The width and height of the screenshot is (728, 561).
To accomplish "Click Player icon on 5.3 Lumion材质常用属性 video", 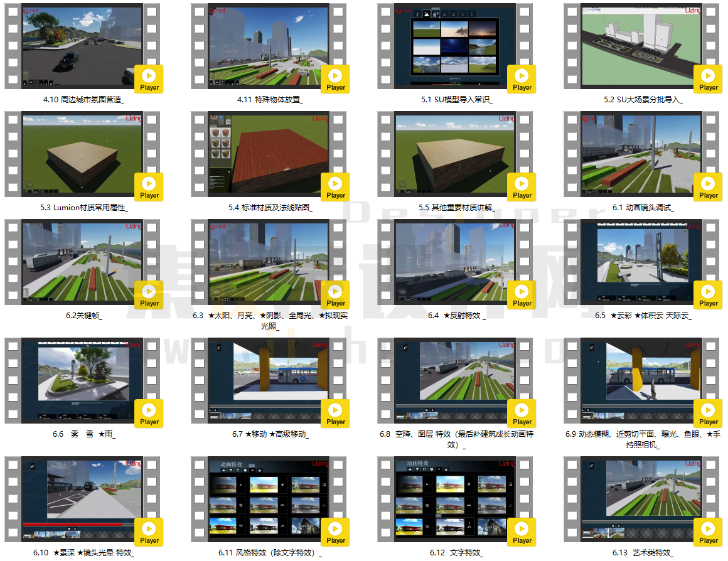I will point(149,187).
